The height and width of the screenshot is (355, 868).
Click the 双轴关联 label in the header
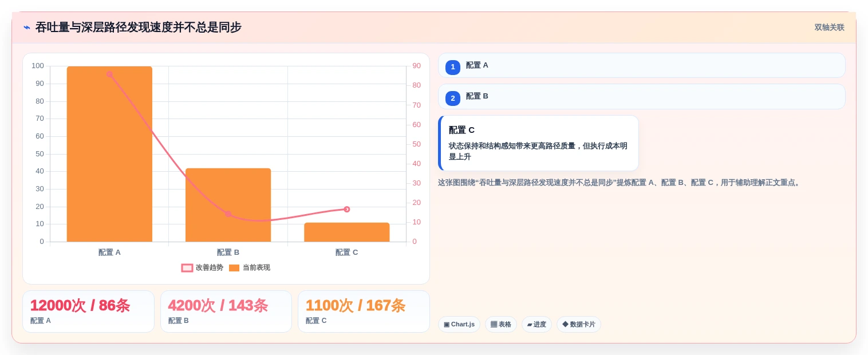pyautogui.click(x=829, y=27)
